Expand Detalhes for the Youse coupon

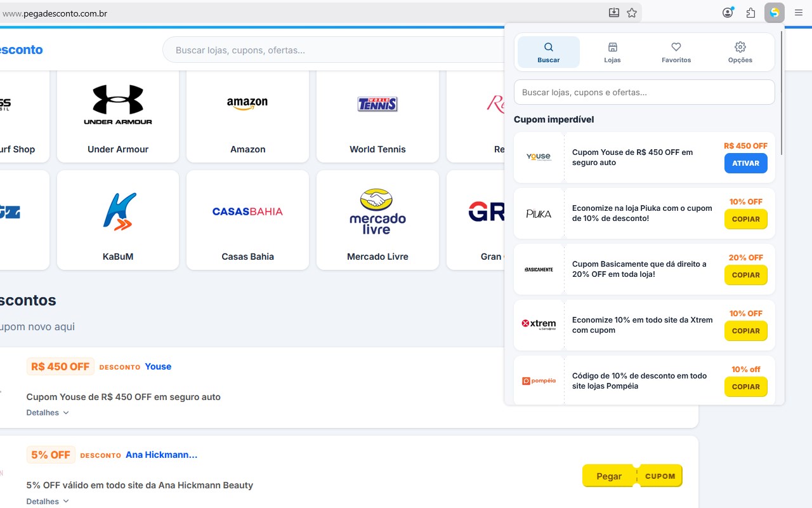(x=48, y=413)
